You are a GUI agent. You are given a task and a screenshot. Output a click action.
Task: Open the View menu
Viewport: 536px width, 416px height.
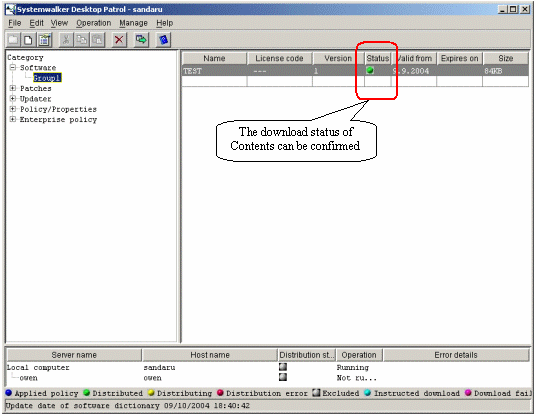59,23
